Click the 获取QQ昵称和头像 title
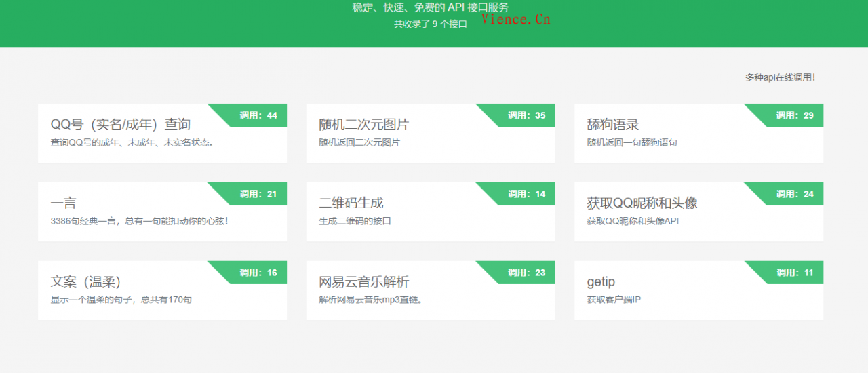The height and width of the screenshot is (373, 868). click(642, 203)
